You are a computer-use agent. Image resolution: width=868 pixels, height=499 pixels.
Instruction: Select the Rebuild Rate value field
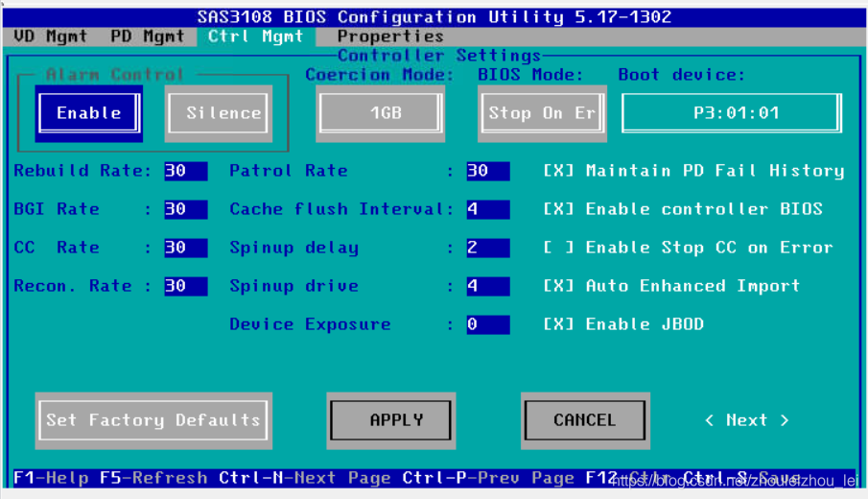186,171
